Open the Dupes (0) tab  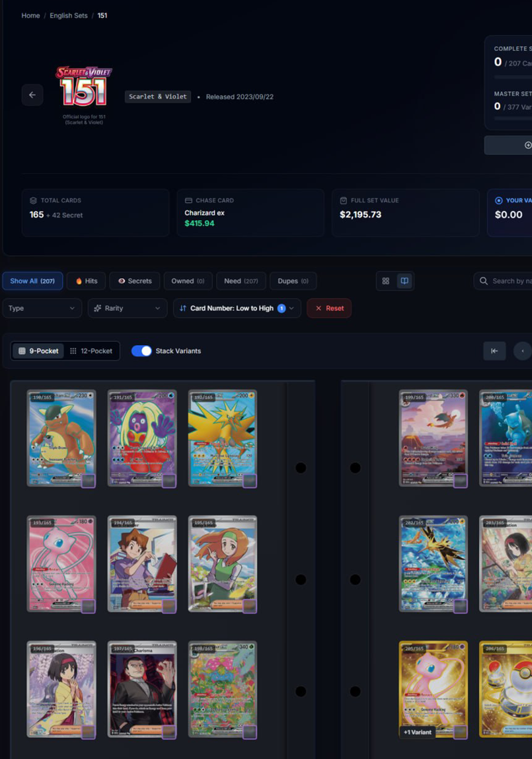pyautogui.click(x=293, y=281)
